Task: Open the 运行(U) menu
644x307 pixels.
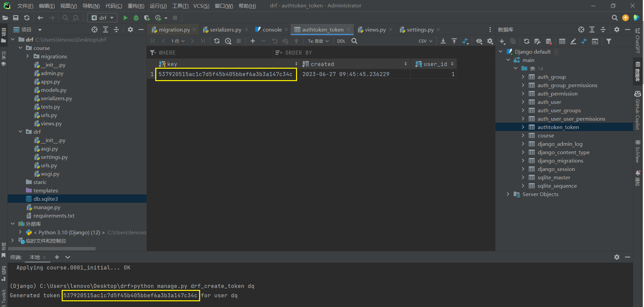Action: tap(158, 6)
